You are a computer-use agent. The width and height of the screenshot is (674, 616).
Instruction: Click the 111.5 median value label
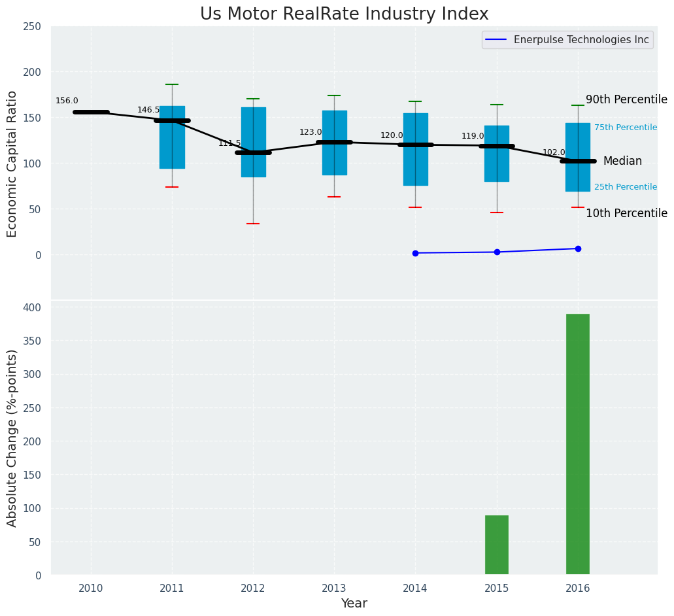pyautogui.click(x=229, y=143)
